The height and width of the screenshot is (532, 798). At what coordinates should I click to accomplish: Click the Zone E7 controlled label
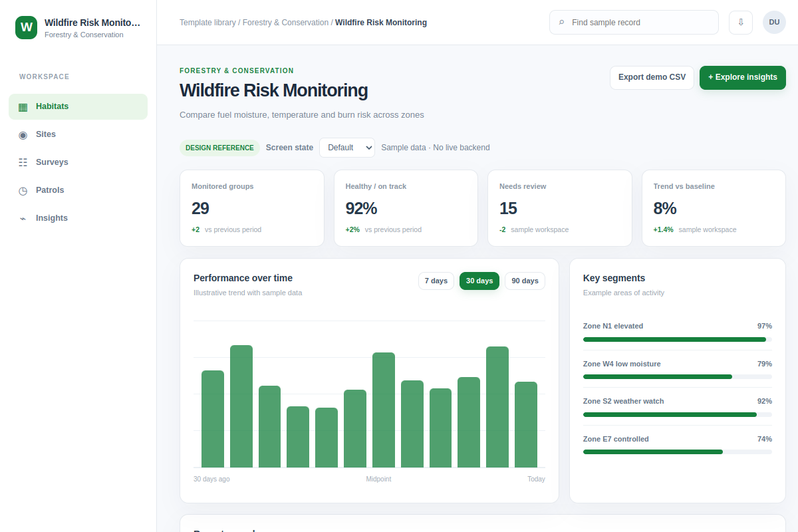616,439
